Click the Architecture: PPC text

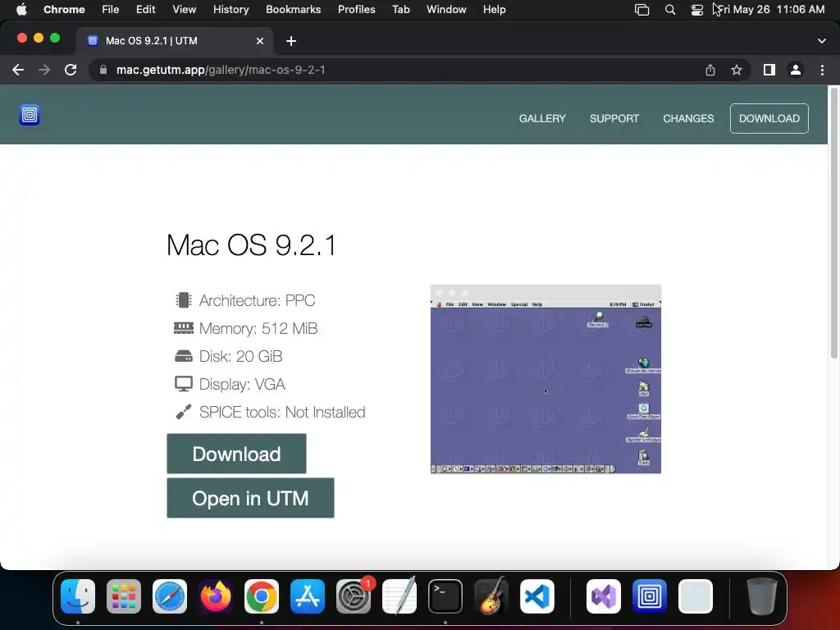tap(257, 300)
